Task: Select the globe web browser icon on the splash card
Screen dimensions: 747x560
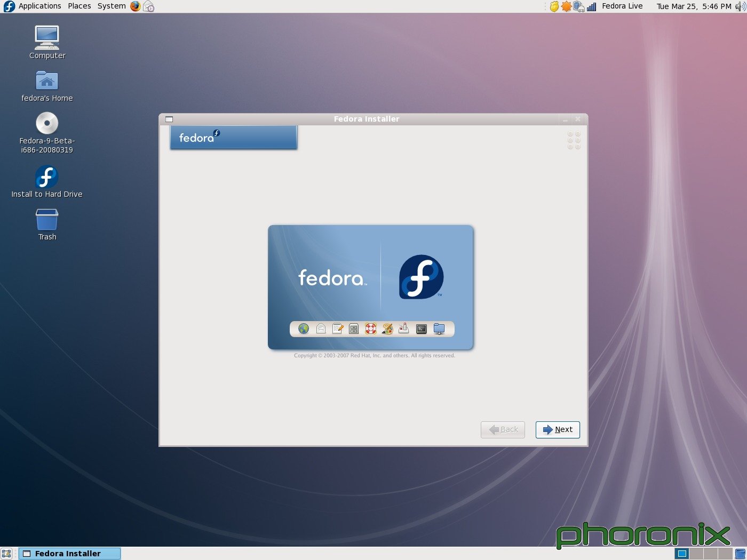Action: (304, 329)
